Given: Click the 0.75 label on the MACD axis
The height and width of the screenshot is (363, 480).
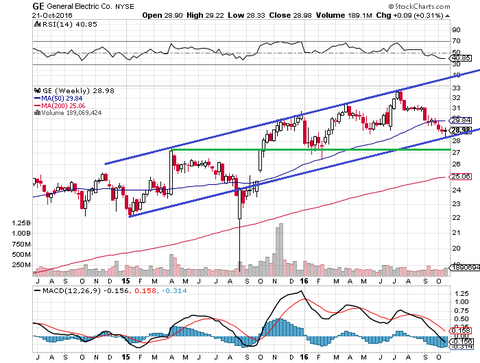Looking at the screenshot, I should [461, 311].
